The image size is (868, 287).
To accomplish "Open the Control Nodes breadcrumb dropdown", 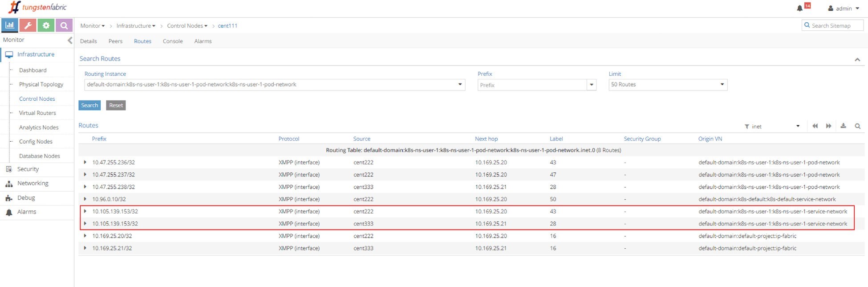I will pyautogui.click(x=187, y=26).
